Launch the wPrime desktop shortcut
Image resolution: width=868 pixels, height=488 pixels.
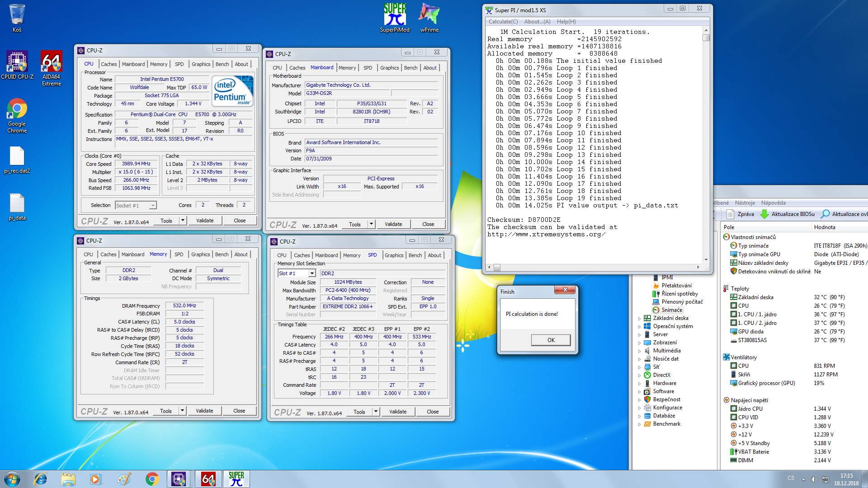(x=429, y=18)
